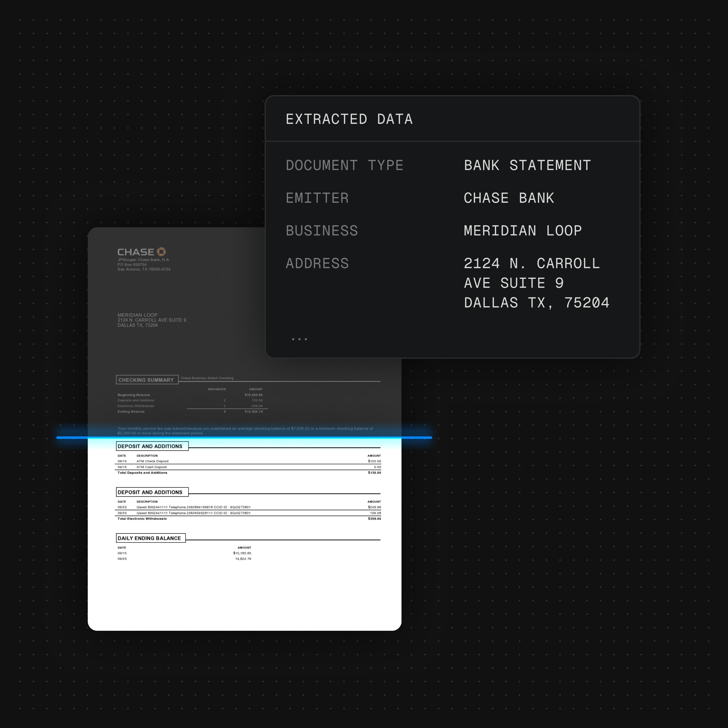
Task: Click the Chase octagon logo icon
Action: point(161,251)
